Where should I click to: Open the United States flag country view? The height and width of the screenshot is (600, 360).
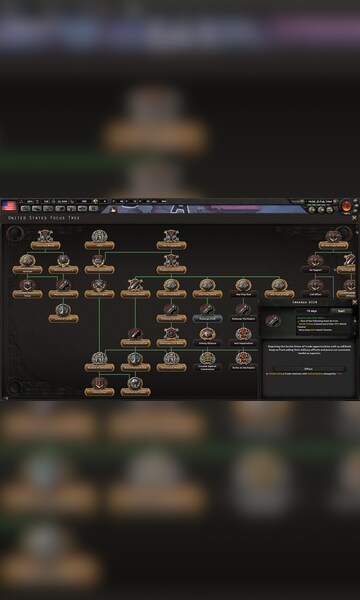(9, 206)
